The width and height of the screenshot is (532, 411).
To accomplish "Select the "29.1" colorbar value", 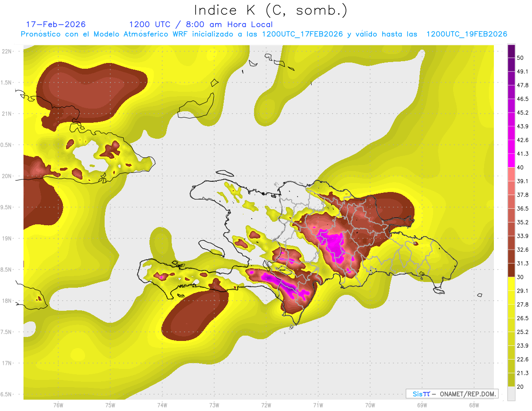I will coord(523,291).
